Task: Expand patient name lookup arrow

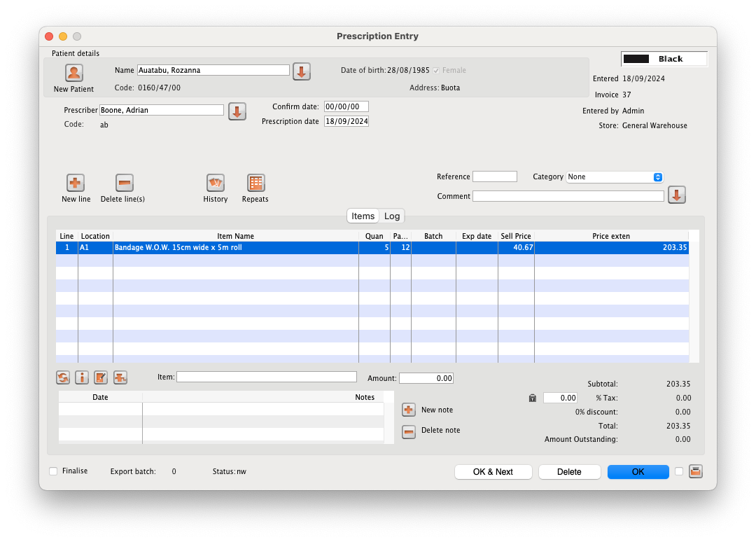Action: [x=301, y=71]
